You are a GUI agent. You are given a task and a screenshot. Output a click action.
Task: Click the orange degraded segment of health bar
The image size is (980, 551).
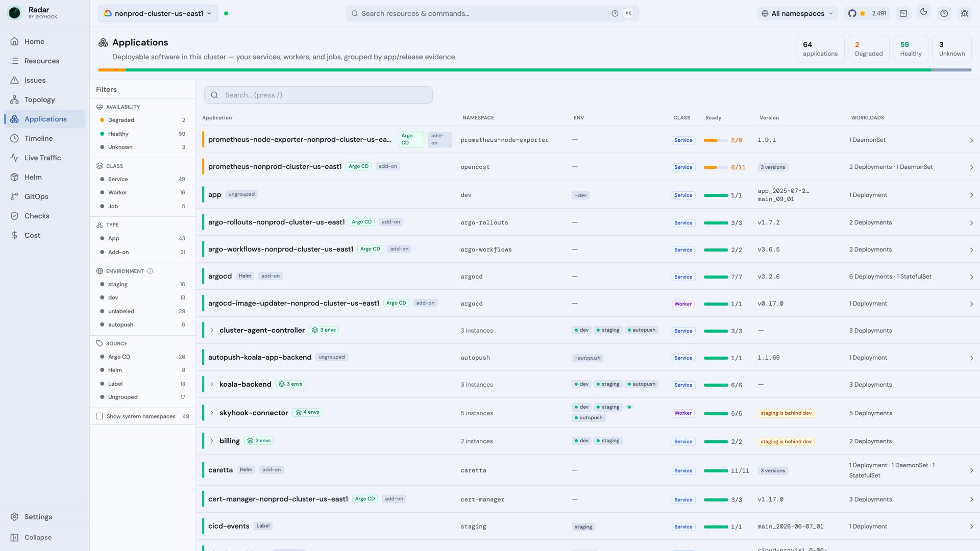pyautogui.click(x=112, y=70)
